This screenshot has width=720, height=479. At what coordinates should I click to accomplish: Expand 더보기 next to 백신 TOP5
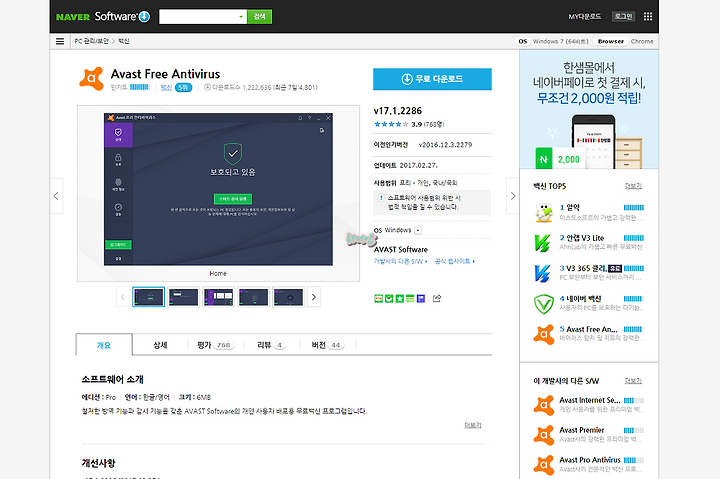coord(633,186)
